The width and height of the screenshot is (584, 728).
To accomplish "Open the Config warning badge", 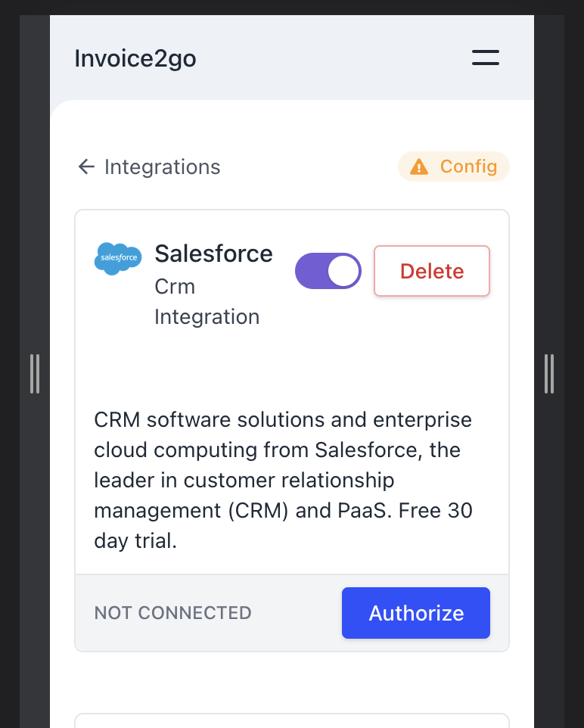I will coord(453,166).
